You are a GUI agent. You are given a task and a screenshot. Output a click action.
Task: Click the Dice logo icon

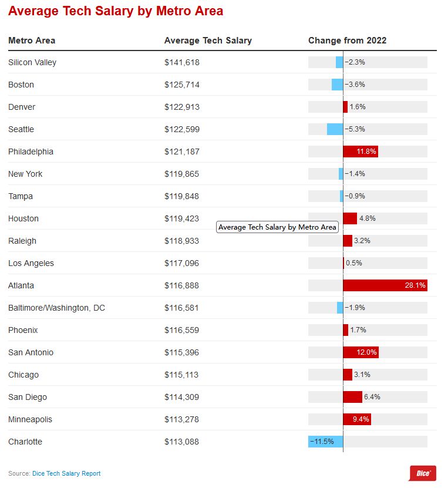pyautogui.click(x=422, y=473)
